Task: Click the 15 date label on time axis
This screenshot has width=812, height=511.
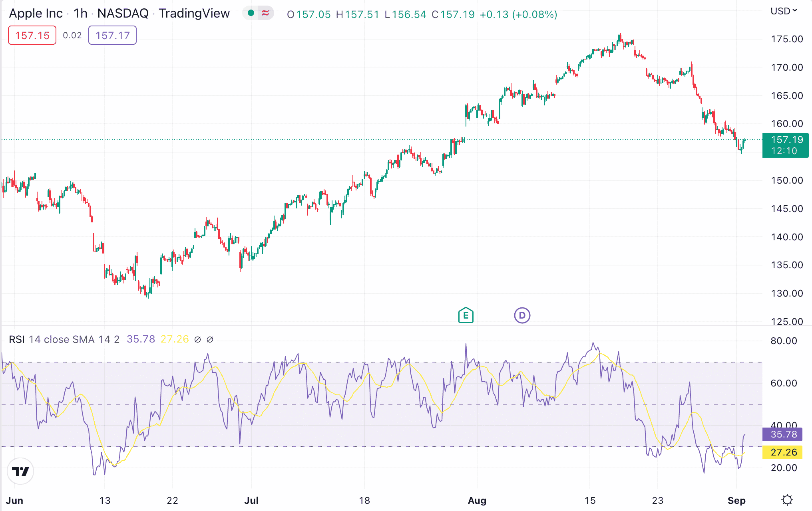Action: click(590, 501)
